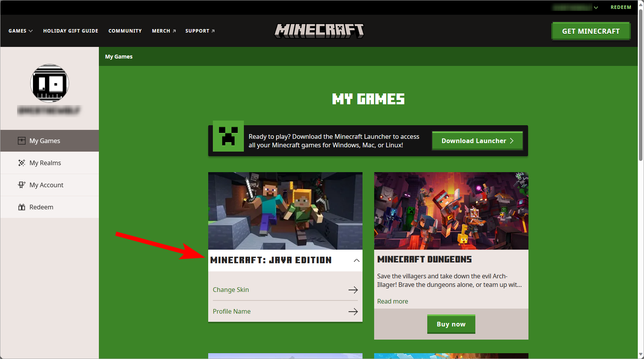Click the Download Launcher button
This screenshot has width=644, height=359.
click(x=477, y=141)
